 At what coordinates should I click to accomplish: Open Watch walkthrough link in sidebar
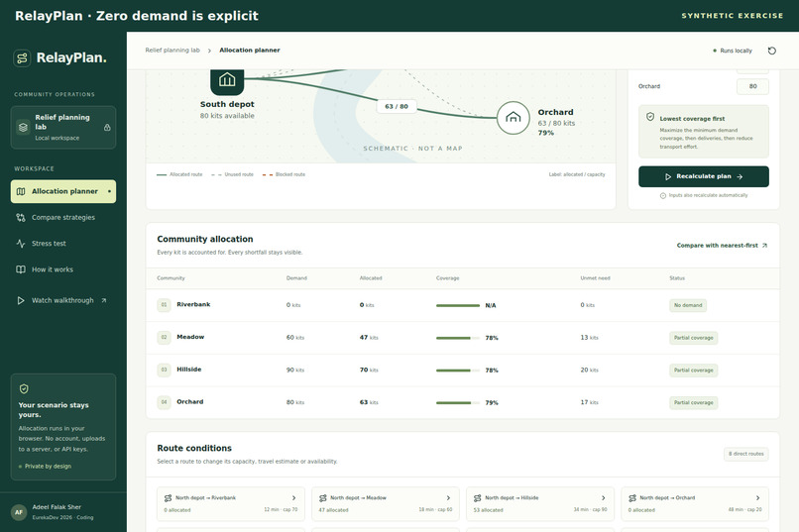pyautogui.click(x=63, y=300)
